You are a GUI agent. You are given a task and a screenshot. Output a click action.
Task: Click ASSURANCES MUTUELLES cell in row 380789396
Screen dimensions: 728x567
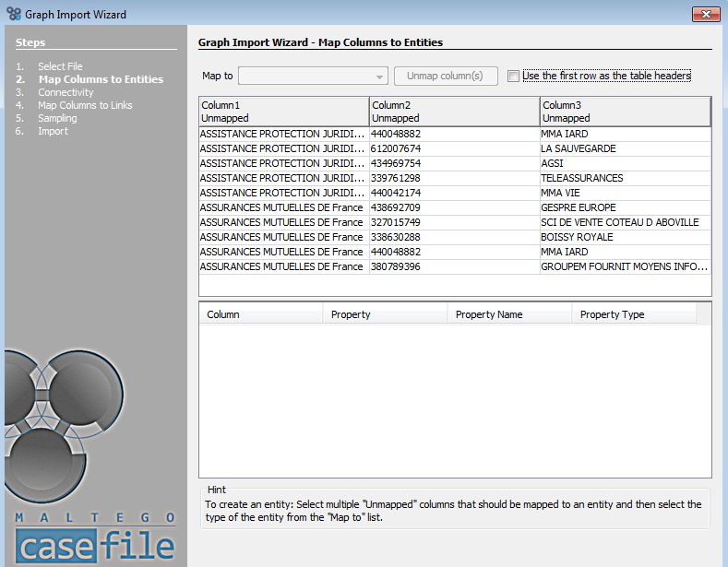coord(284,266)
